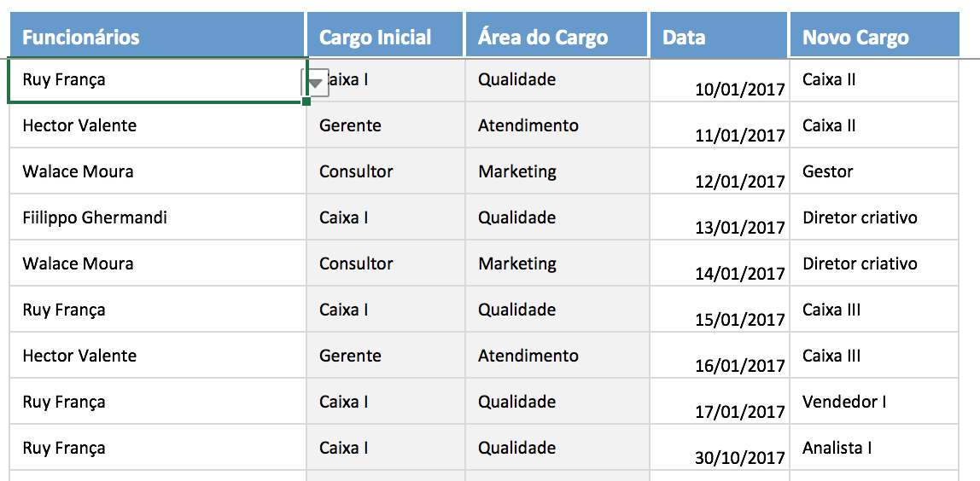Select the Novo Cargo header cell

click(x=873, y=37)
